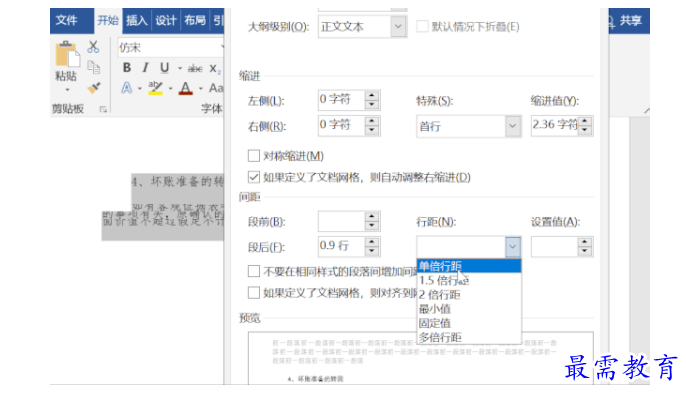Increase the 左侧 indent value

(372, 95)
